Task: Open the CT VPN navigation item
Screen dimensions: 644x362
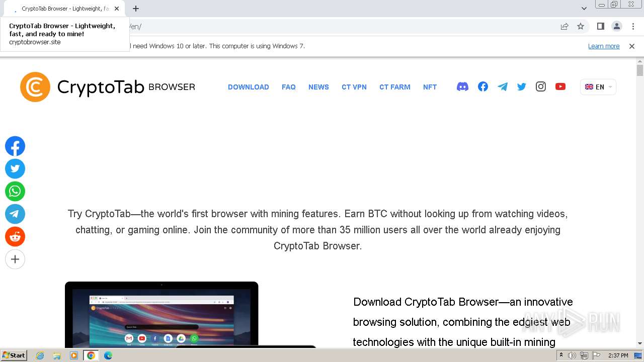Action: coord(354,87)
